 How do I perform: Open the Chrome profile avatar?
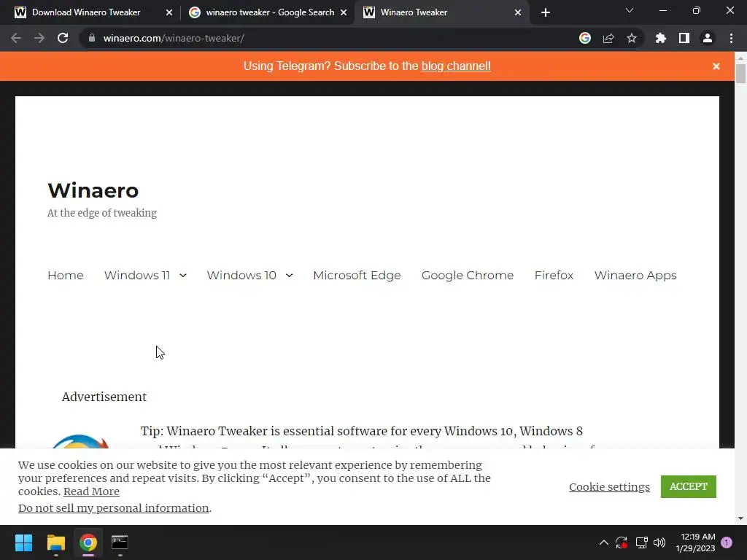click(708, 38)
